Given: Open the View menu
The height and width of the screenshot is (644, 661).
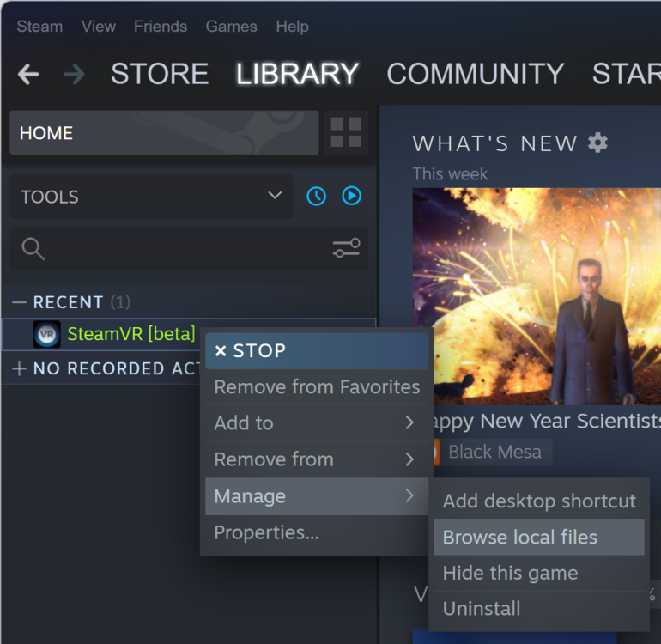Looking at the screenshot, I should [x=98, y=27].
